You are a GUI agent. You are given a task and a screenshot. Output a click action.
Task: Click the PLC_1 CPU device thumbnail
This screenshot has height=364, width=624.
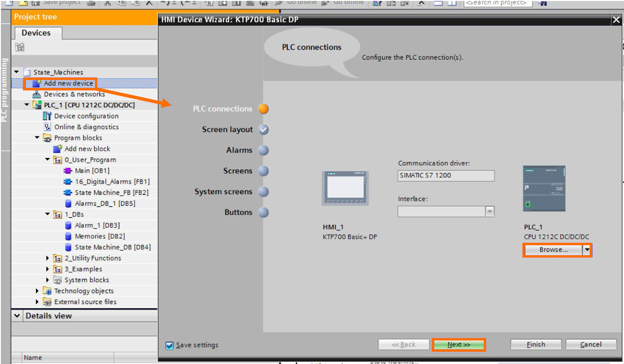tap(544, 189)
